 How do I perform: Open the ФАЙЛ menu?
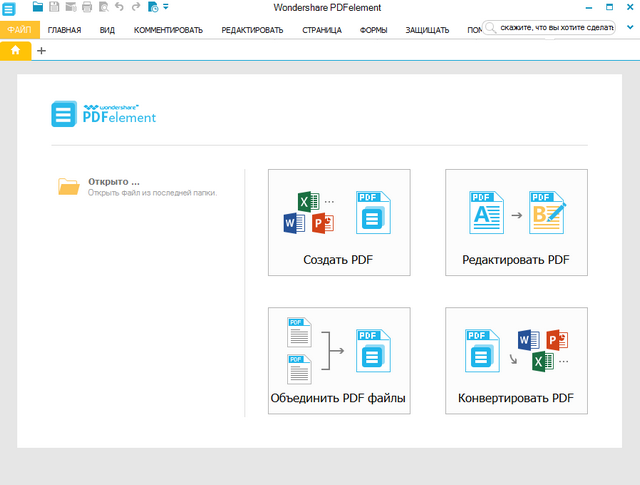click(x=19, y=30)
